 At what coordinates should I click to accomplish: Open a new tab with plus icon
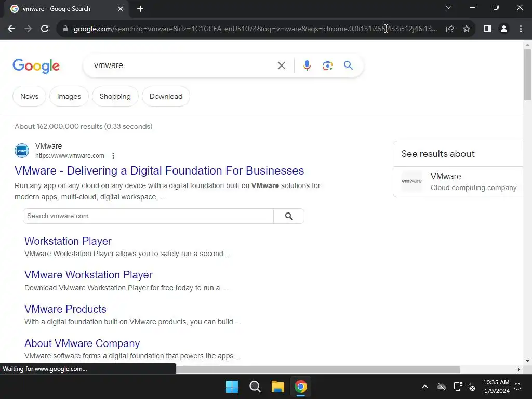tap(140, 9)
